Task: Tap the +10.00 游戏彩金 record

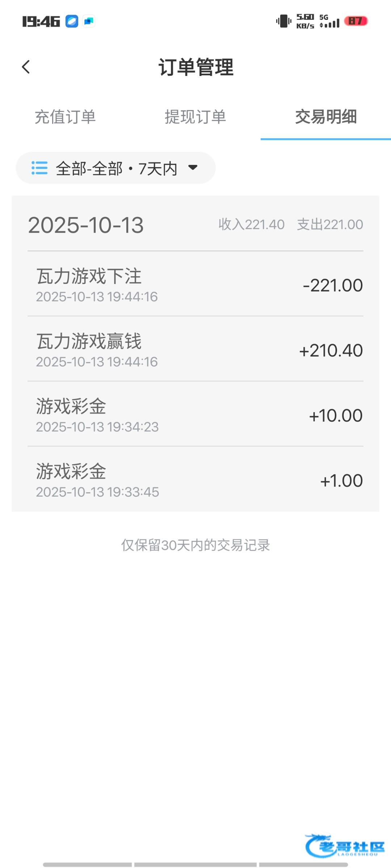Action: click(195, 414)
